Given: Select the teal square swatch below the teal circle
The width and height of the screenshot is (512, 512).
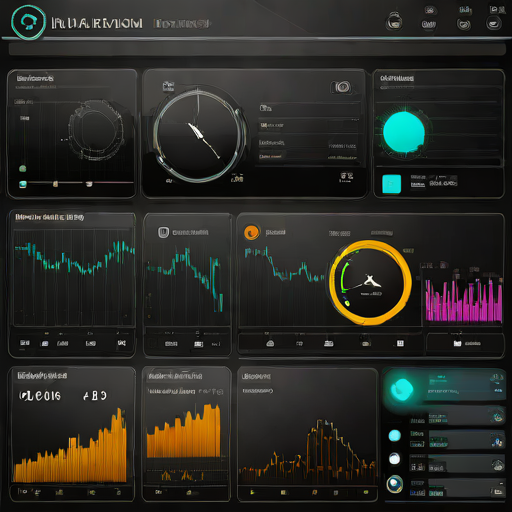Looking at the screenshot, I should click(x=391, y=184).
